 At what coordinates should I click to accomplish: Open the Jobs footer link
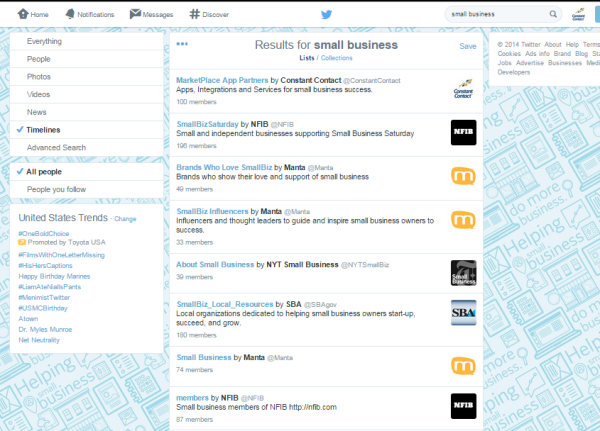(504, 63)
